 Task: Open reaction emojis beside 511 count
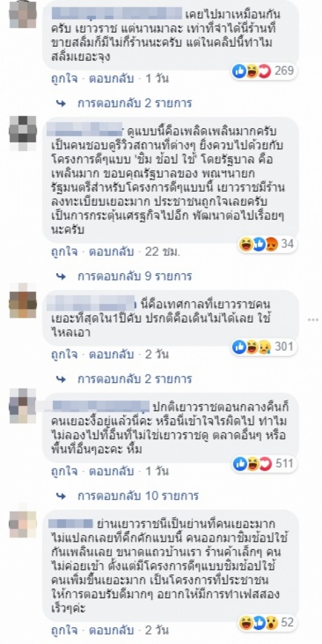(x=252, y=463)
